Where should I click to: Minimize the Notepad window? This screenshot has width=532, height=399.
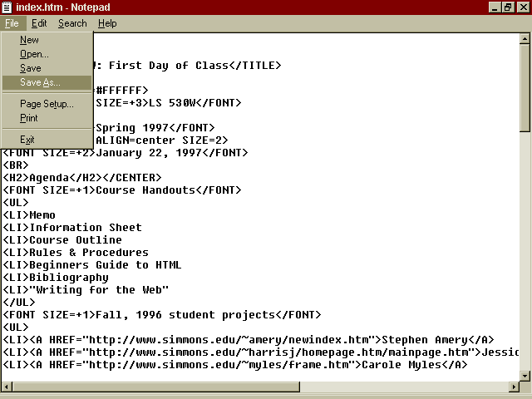click(x=495, y=7)
